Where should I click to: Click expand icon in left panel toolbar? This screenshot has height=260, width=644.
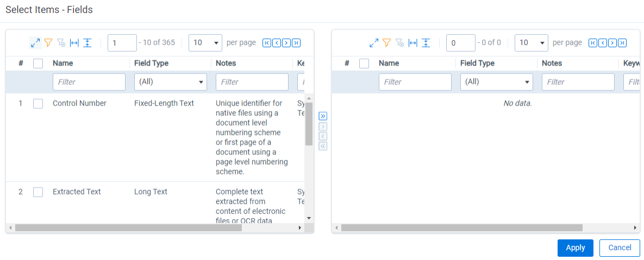coord(35,42)
